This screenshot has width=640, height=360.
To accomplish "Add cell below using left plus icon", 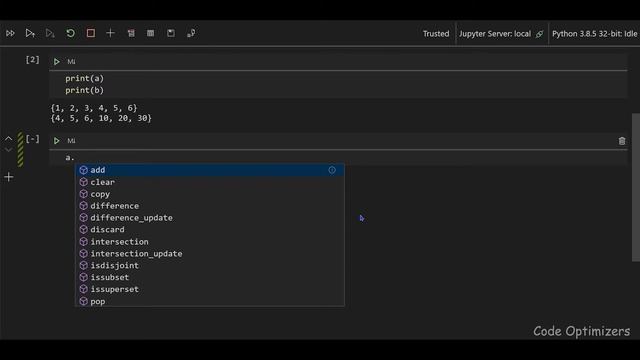I will (x=9, y=177).
